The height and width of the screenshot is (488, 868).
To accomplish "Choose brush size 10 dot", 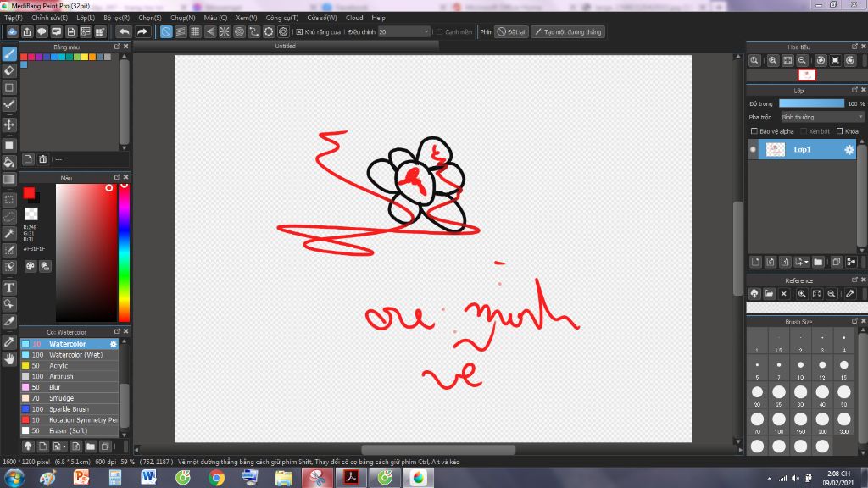I will [800, 365].
